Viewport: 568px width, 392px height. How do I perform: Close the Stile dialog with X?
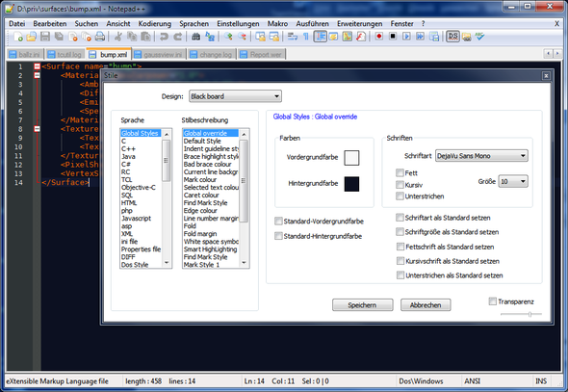pos(546,75)
